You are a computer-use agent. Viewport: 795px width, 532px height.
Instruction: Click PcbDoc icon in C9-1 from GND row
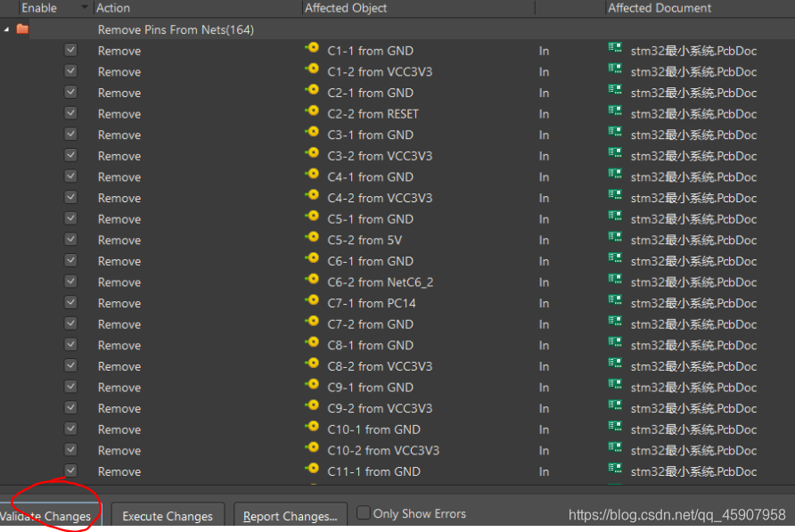click(615, 384)
